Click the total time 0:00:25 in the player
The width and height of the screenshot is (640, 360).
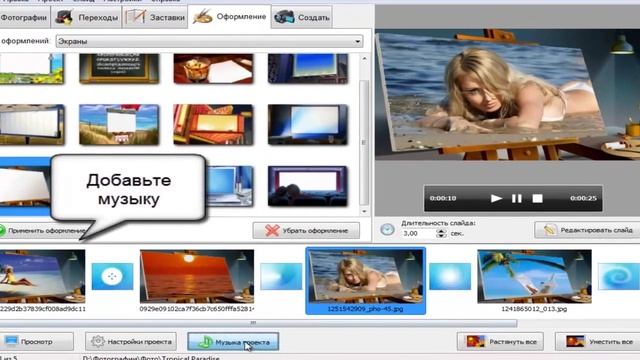tap(583, 198)
